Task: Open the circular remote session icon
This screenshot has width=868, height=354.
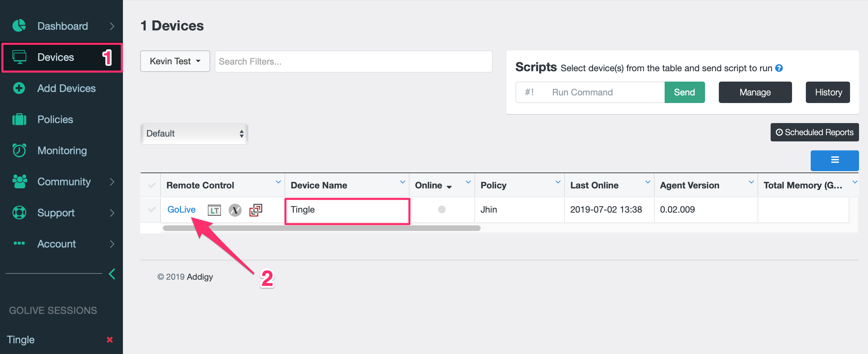Action: 235,210
